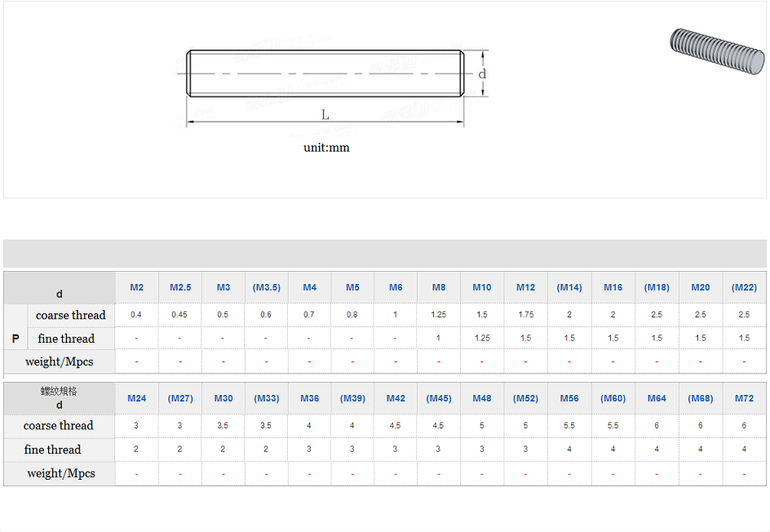Select the (M39) column header
This screenshot has width=770, height=532.
point(352,398)
